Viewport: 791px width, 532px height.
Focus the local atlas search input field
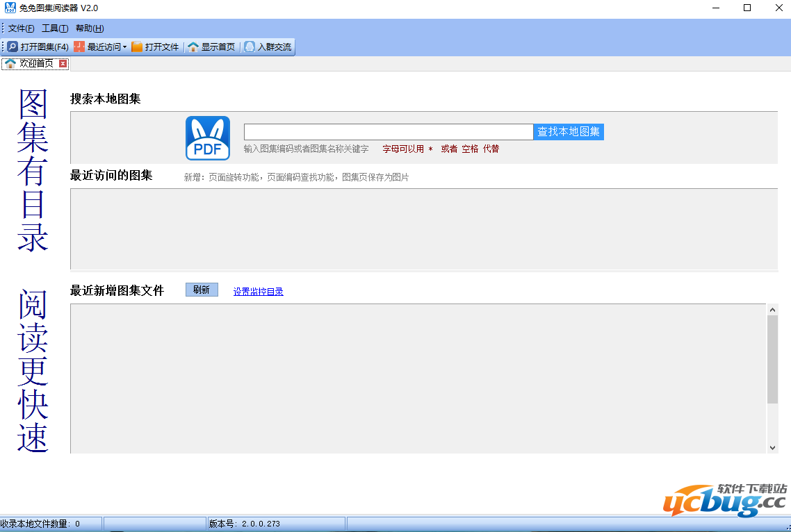pos(388,132)
